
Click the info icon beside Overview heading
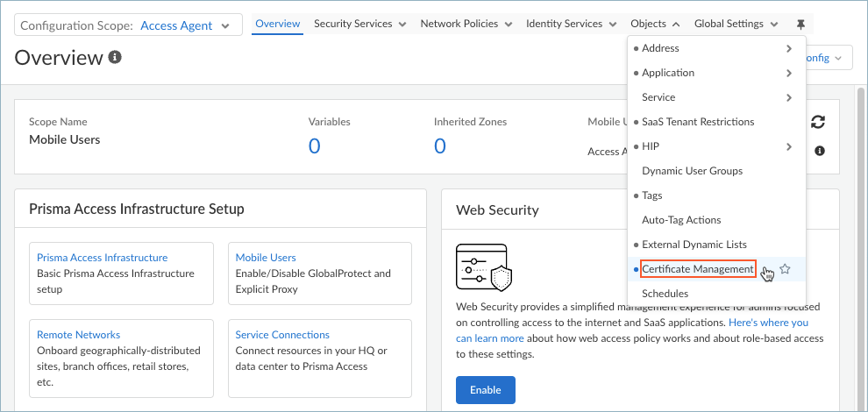pyautogui.click(x=115, y=57)
